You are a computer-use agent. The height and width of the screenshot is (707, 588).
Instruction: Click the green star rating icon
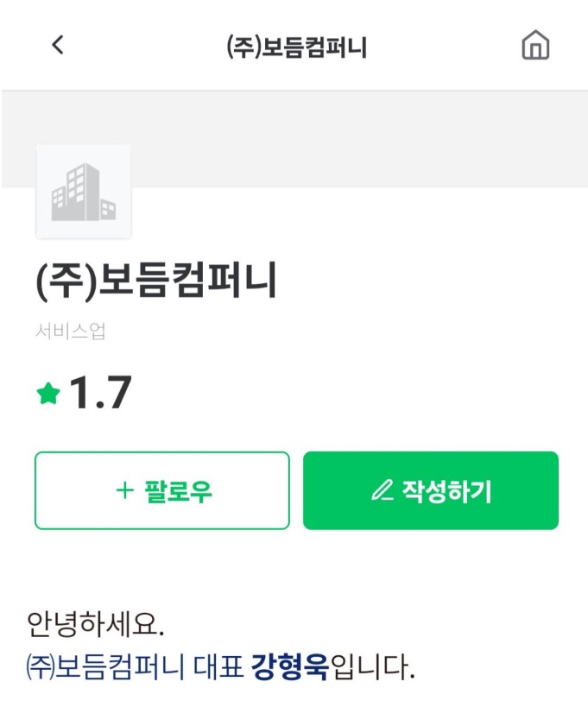pos(48,395)
